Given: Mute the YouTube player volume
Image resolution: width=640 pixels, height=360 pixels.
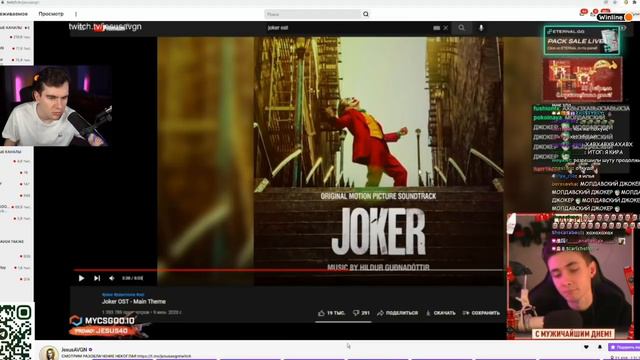Looking at the screenshot, I should point(112,278).
